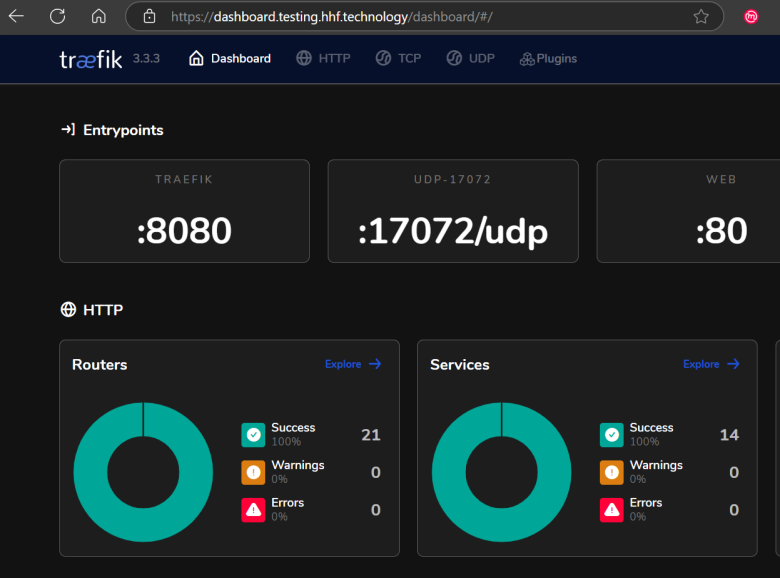Switch to the UDP tab

(471, 59)
